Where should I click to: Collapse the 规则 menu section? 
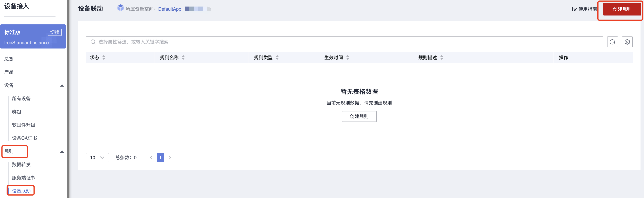tap(62, 152)
